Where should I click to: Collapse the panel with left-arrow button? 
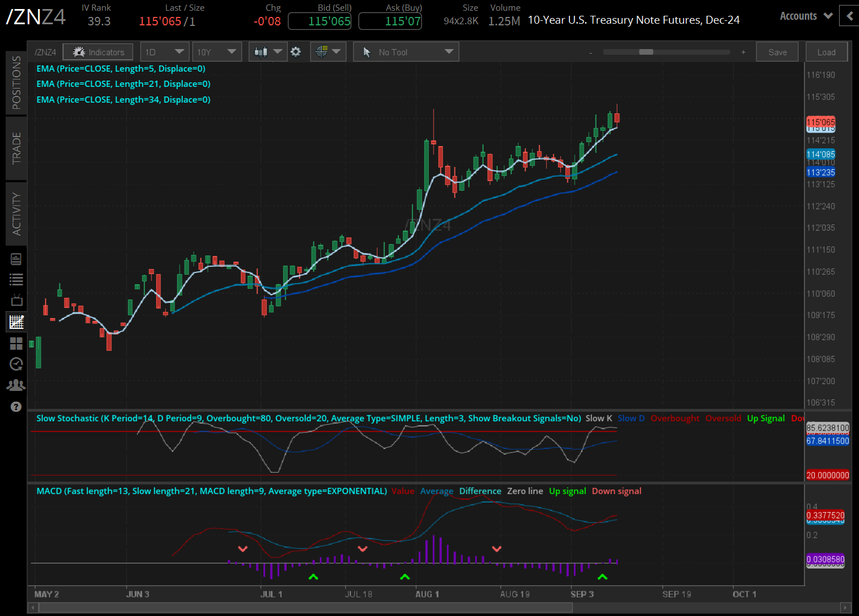(x=849, y=16)
